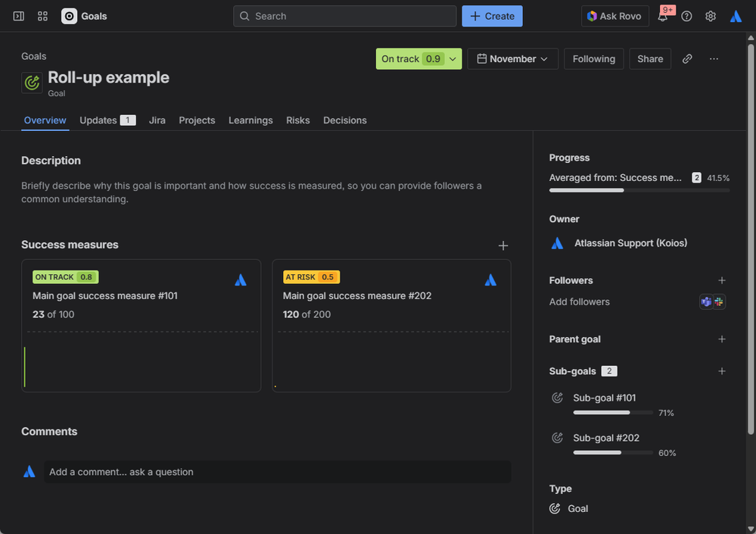Click the Sub-goal #202 target icon
Screen dimensions: 756x534
point(558,438)
